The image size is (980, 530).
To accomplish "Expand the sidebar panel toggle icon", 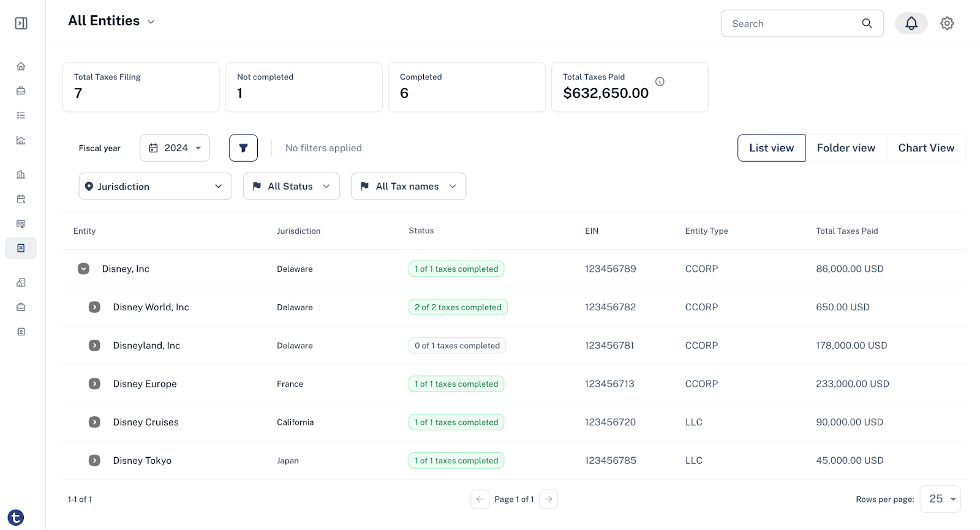I will 21,23.
